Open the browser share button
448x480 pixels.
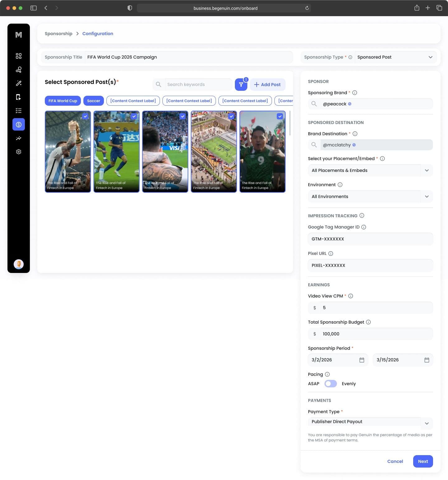[x=417, y=8]
